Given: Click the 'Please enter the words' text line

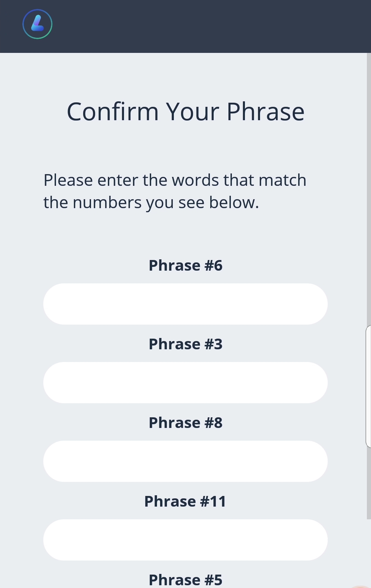Looking at the screenshot, I should (x=175, y=180).
